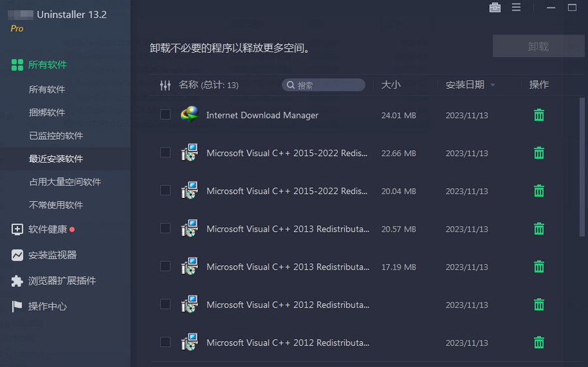Click the 22.66 MB size value
Viewport: 588px width, 367px height.
[399, 153]
